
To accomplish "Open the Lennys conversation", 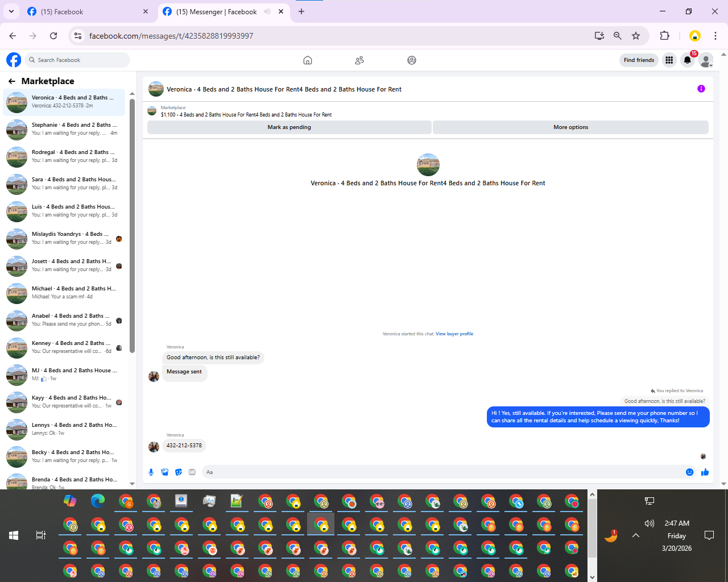I will coord(64,430).
